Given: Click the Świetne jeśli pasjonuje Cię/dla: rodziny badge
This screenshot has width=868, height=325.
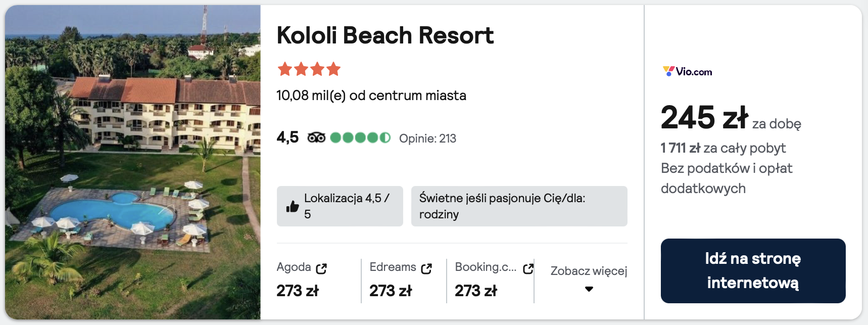Looking at the screenshot, I should coord(519,206).
